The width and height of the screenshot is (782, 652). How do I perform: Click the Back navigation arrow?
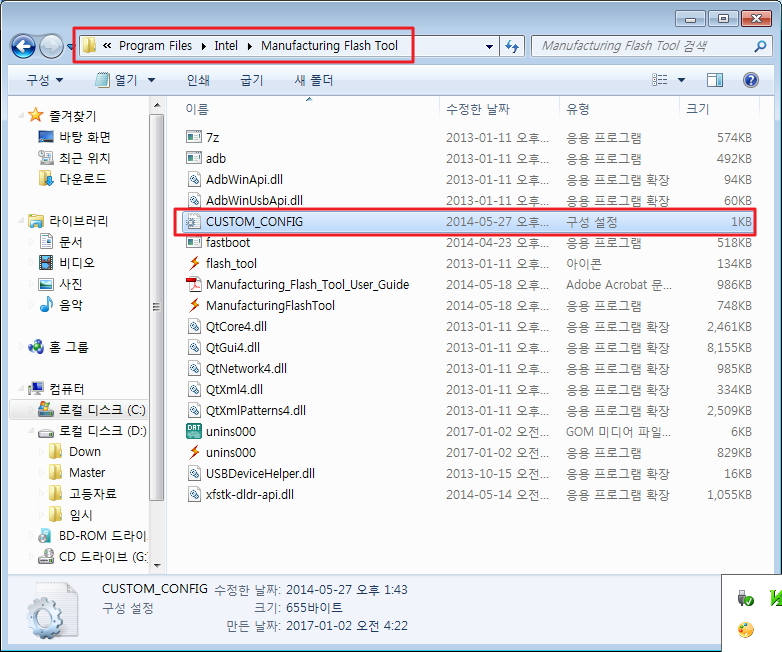click(x=23, y=46)
